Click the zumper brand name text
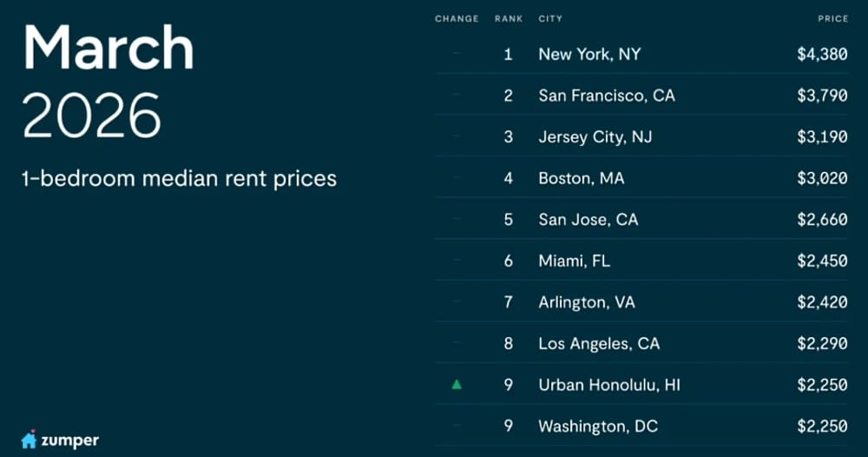 tap(69, 440)
